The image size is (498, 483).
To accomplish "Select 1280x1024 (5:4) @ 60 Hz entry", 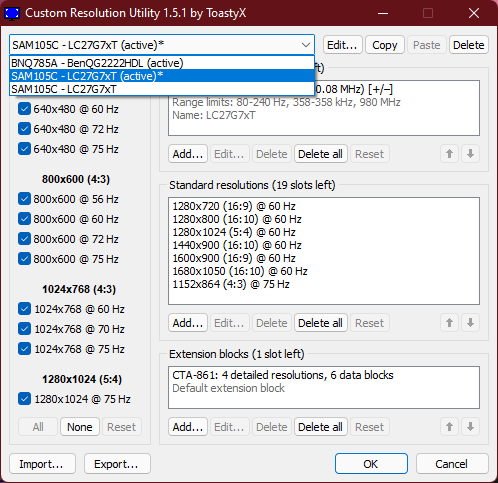I will tap(324, 232).
